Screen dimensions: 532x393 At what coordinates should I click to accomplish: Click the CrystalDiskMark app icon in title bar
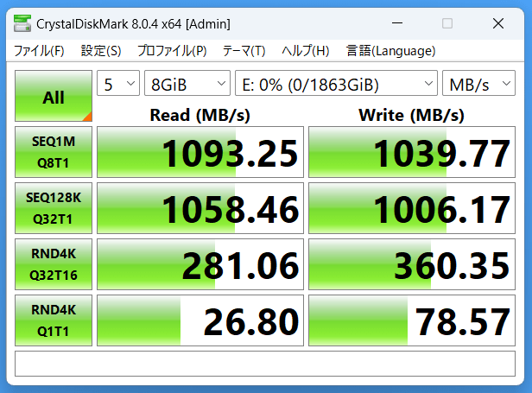pos(22,23)
